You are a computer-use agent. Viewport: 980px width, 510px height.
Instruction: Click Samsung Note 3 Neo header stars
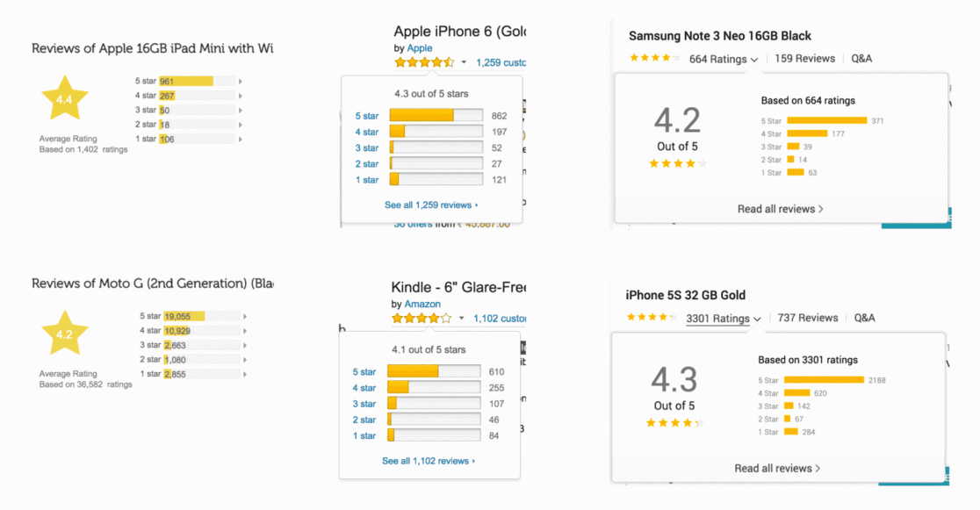click(x=653, y=58)
